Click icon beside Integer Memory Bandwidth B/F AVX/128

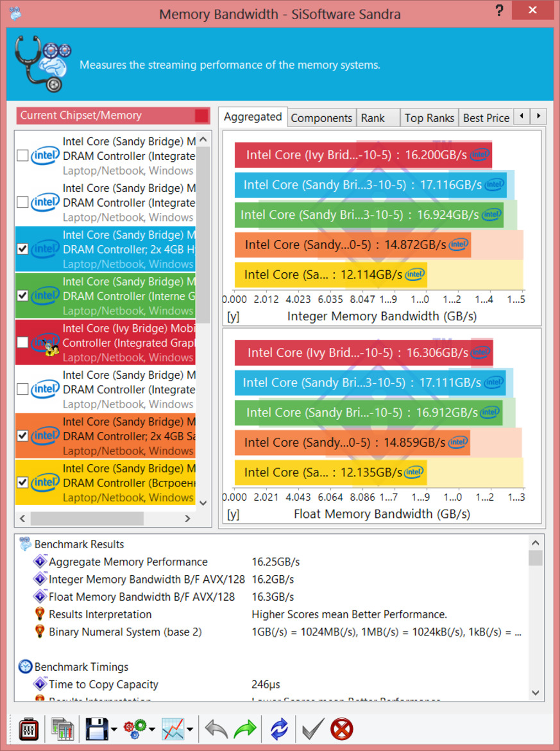coord(40,579)
